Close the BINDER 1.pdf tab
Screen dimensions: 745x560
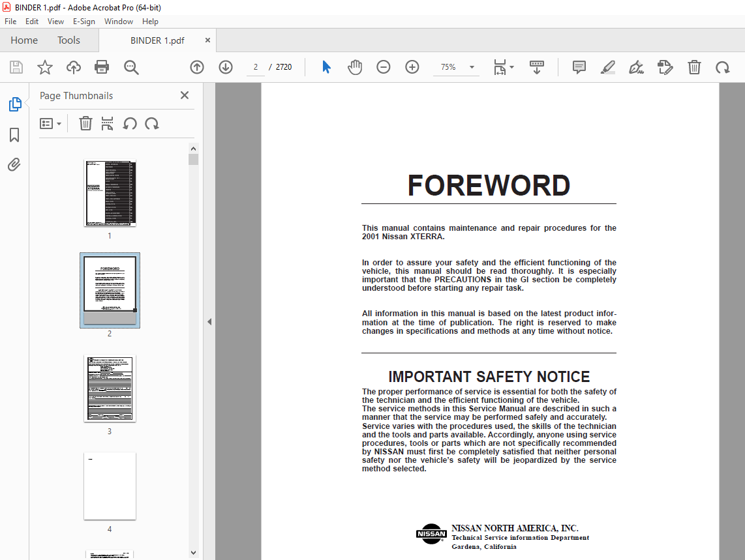(x=207, y=40)
